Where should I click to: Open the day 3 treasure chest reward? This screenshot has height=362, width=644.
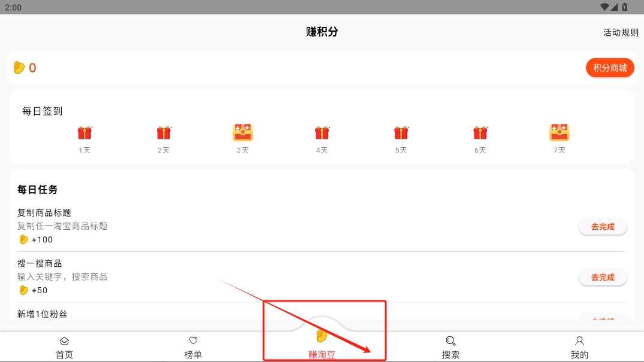click(x=243, y=133)
